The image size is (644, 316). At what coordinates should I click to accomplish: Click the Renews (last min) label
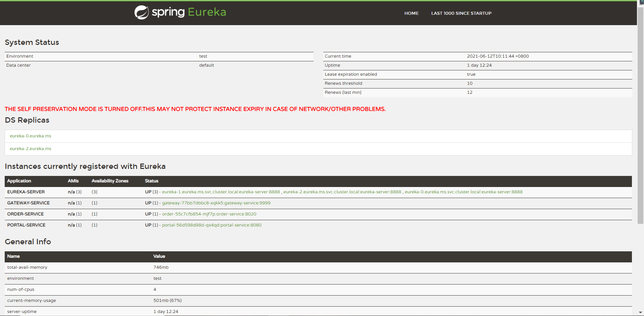click(x=343, y=92)
